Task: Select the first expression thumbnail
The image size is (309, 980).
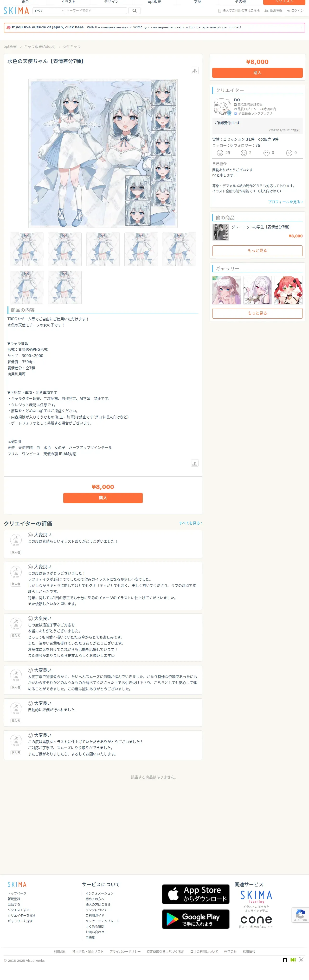Action: [x=27, y=249]
